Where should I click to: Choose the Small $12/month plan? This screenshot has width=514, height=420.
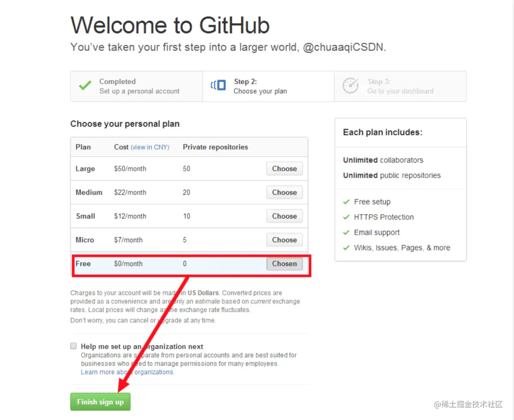coord(284,216)
